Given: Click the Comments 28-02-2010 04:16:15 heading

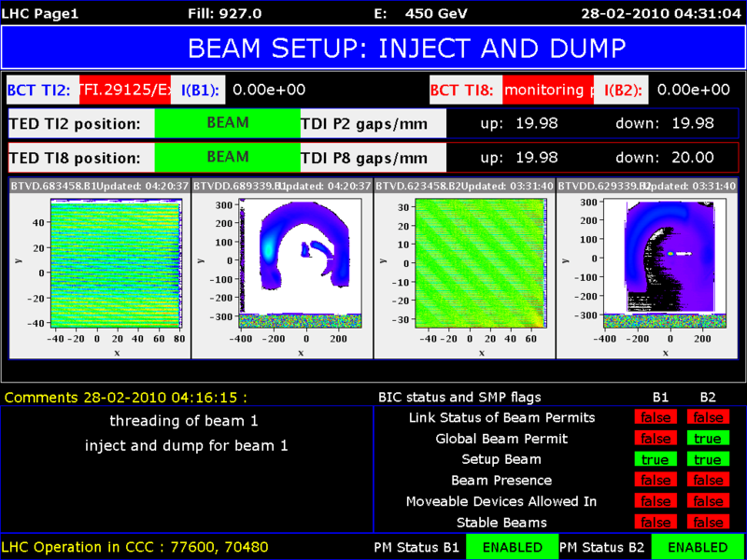Looking at the screenshot, I should pyautogui.click(x=125, y=398).
